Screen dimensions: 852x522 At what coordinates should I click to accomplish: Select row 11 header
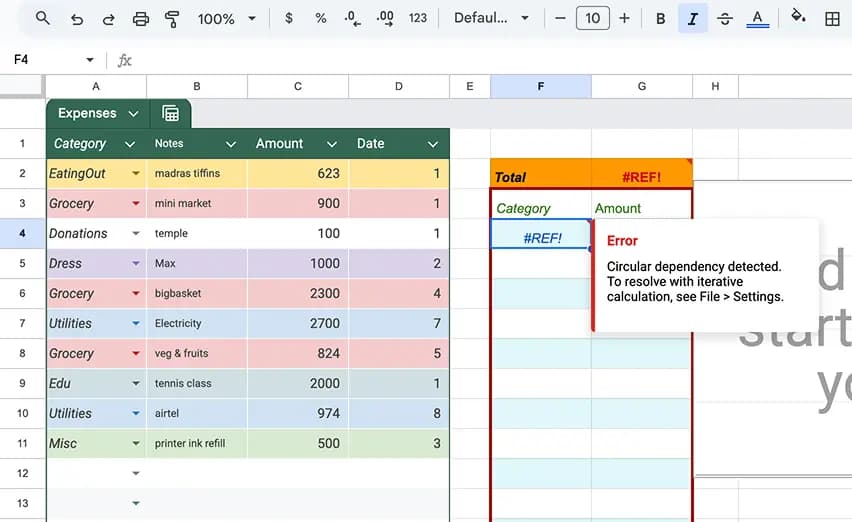(22, 443)
